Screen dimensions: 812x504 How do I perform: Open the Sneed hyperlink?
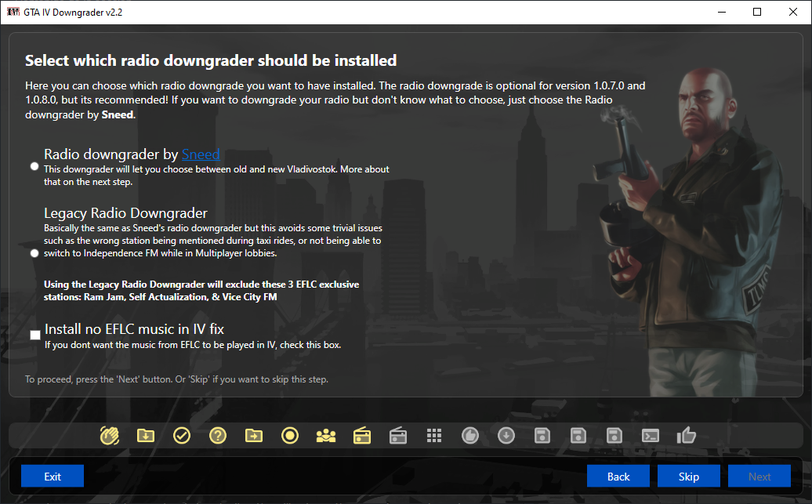coord(201,154)
